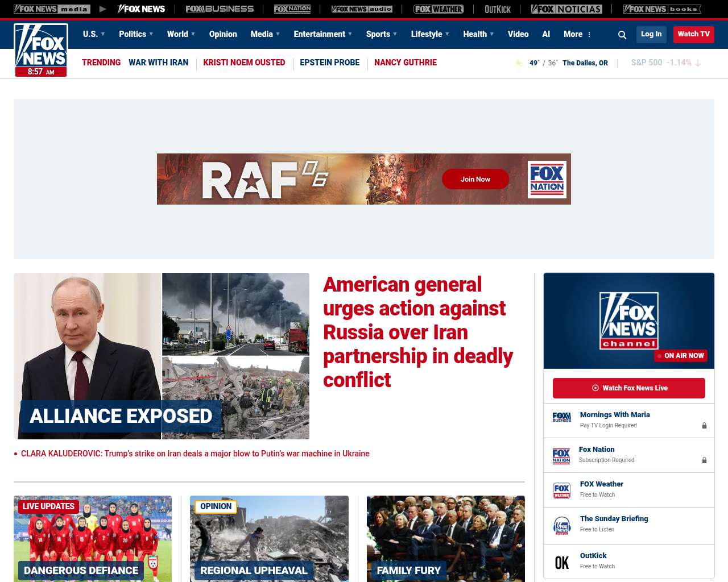Click the Fox News Audio logo

pos(362,9)
